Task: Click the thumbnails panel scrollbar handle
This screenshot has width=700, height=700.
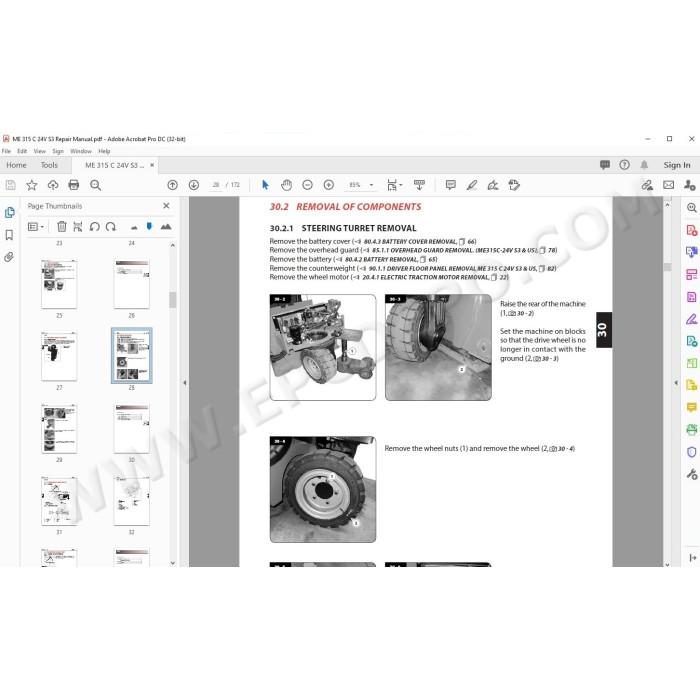Action: (173, 300)
